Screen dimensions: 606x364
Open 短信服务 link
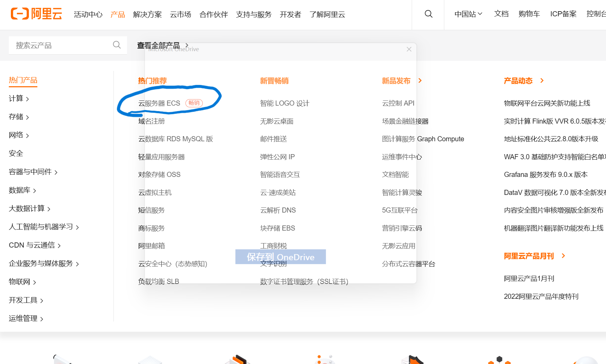(151, 210)
